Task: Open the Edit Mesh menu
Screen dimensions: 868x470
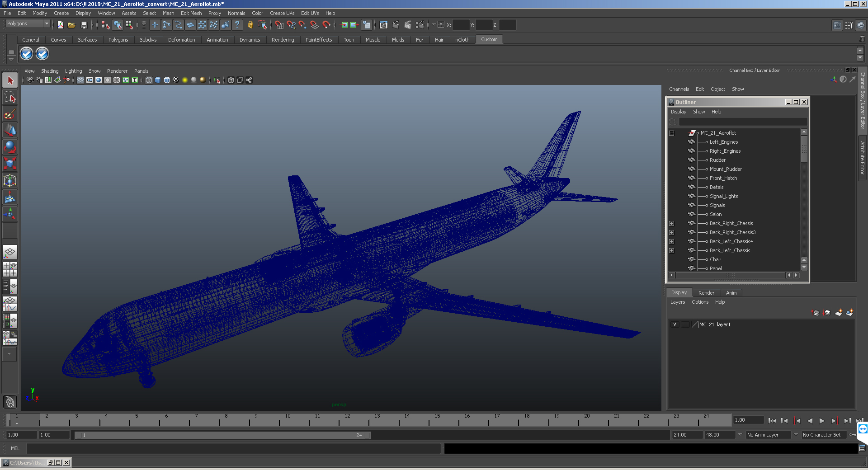Action: pos(191,13)
